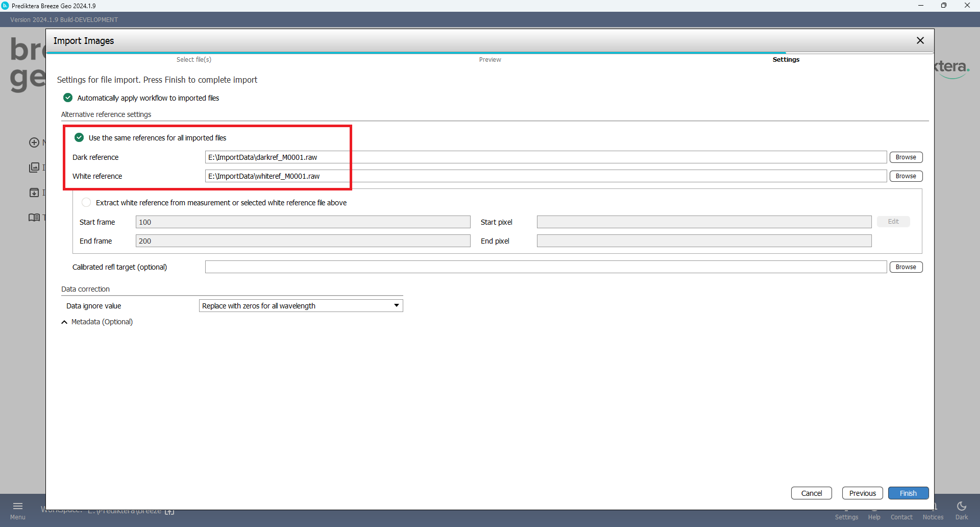The width and height of the screenshot is (980, 527).
Task: Click dropdown arrow of Replace with zeros
Action: pyautogui.click(x=396, y=306)
